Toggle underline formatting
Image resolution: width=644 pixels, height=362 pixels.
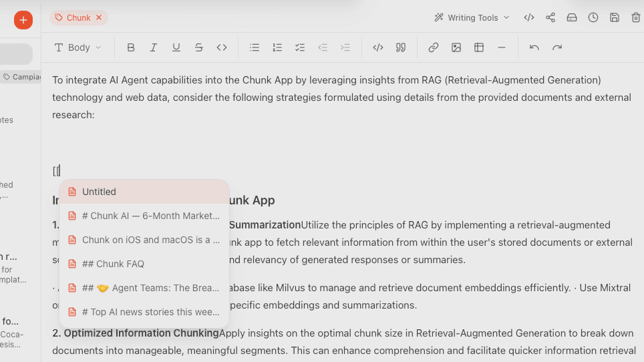pyautogui.click(x=176, y=47)
